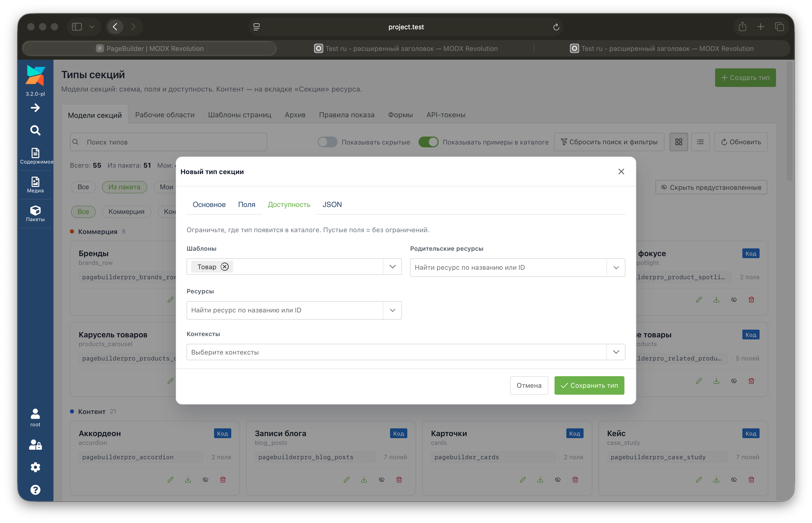Viewport: 812px width, 523px height.
Task: Switch to grid view layout icon
Action: point(679,142)
